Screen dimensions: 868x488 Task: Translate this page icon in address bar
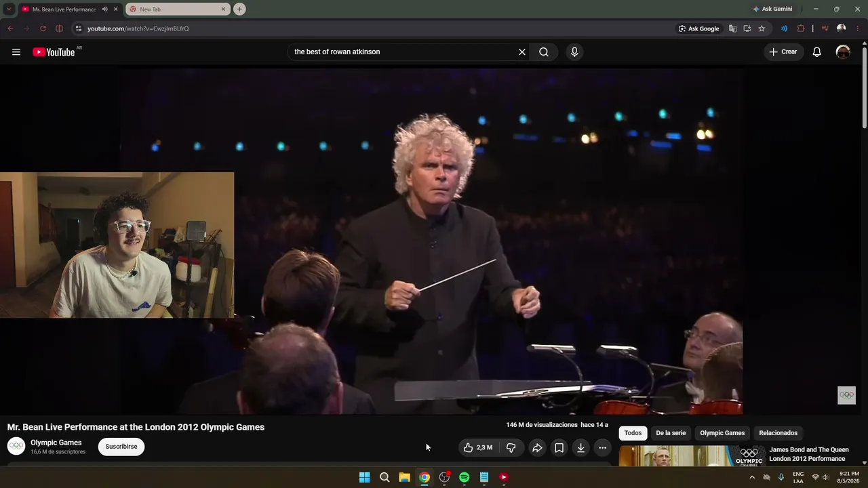732,28
